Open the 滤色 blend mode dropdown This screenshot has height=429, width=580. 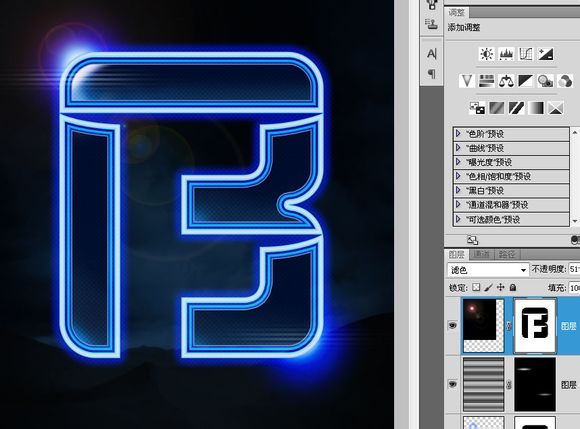coord(488,270)
